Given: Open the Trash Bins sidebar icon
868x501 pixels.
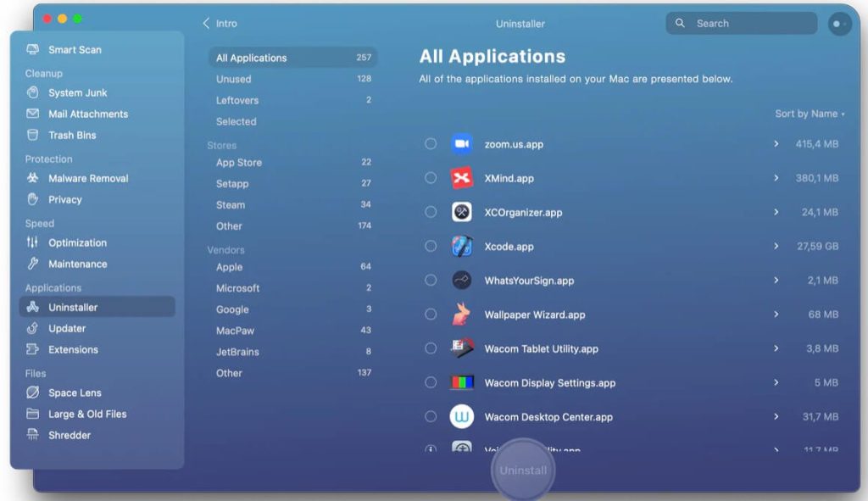Looking at the screenshot, I should (x=33, y=136).
